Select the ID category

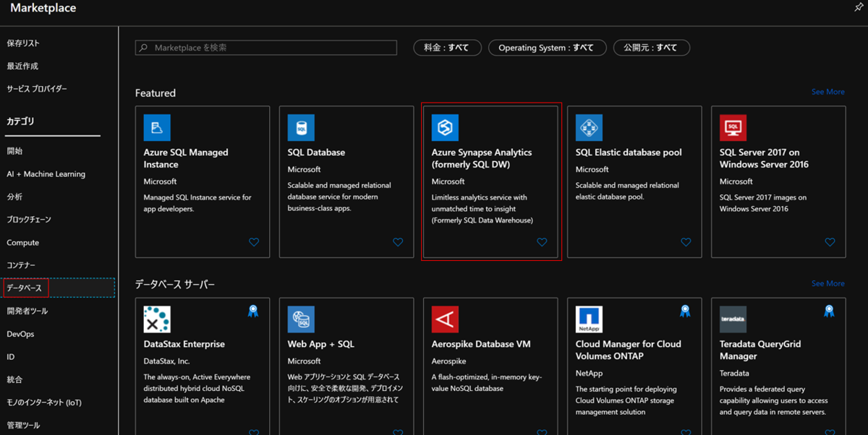[x=11, y=357]
